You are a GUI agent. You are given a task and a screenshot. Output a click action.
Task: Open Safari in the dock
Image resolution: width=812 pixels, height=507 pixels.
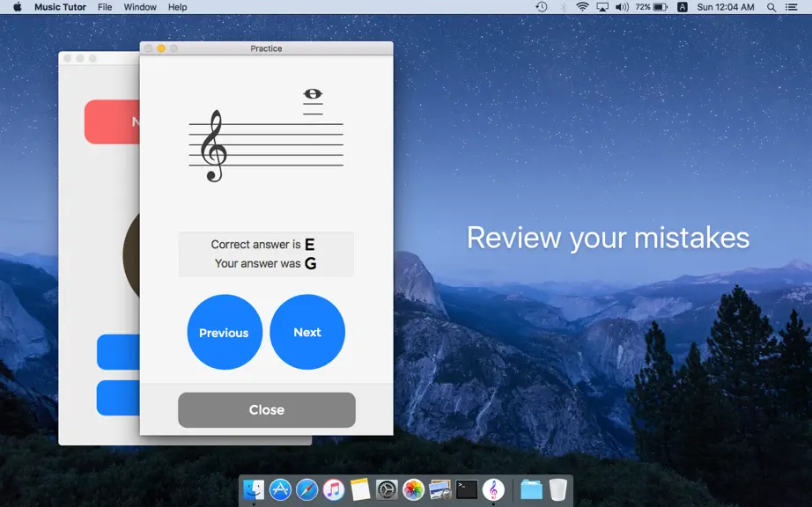(x=306, y=489)
